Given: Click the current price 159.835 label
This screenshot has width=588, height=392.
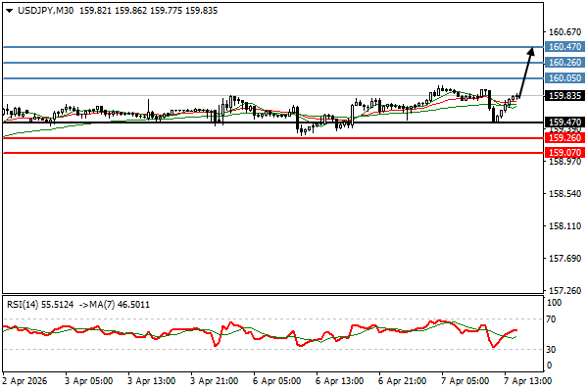Looking at the screenshot, I should 564,96.
